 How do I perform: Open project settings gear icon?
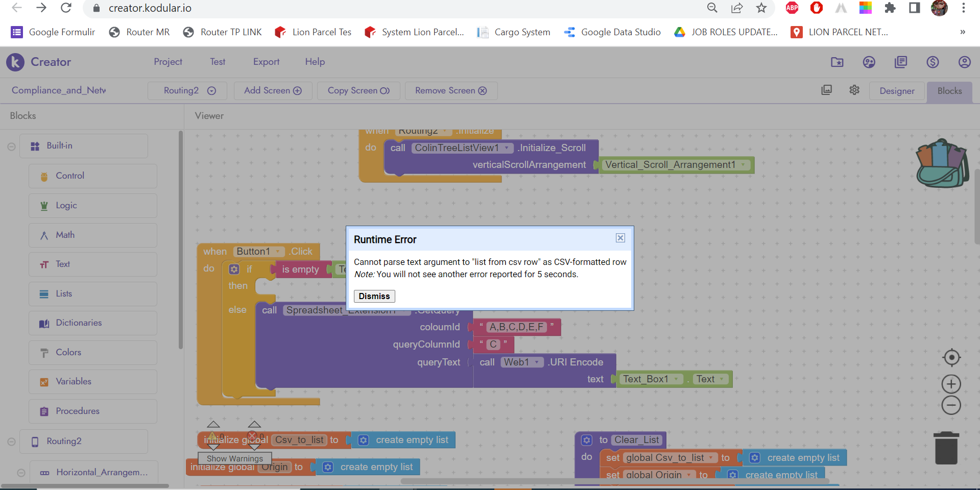854,90
